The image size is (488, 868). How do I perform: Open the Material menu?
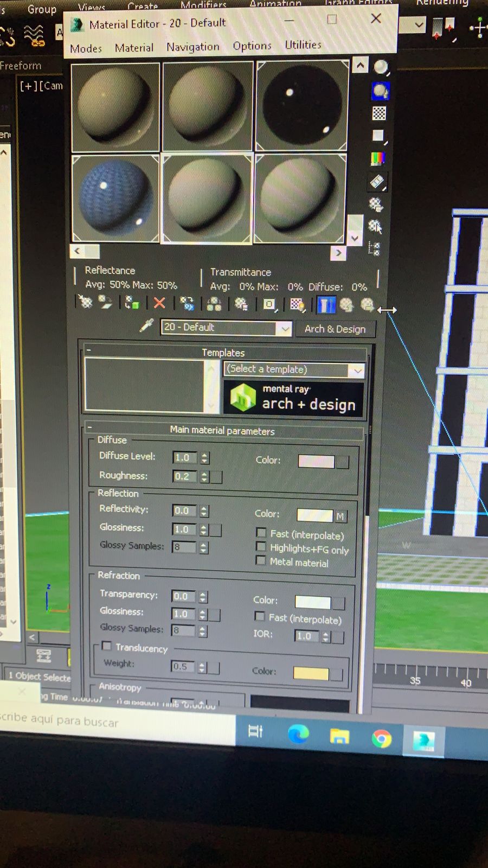tap(134, 48)
